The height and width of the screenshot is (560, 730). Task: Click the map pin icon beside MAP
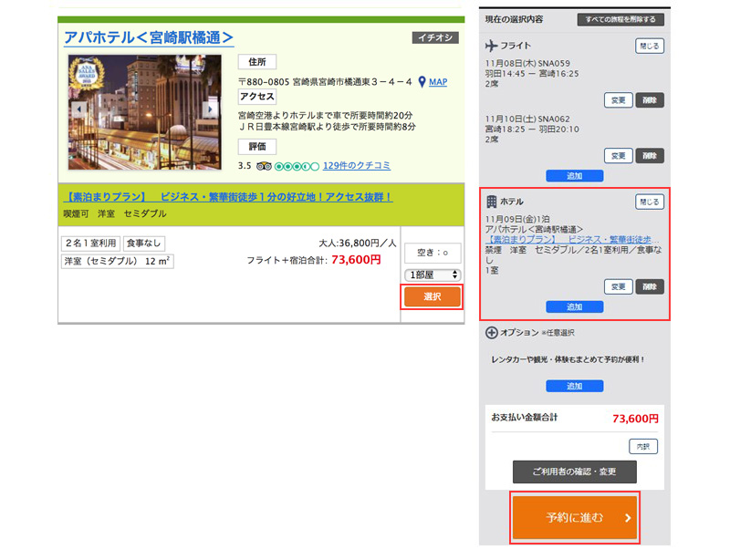(x=422, y=82)
